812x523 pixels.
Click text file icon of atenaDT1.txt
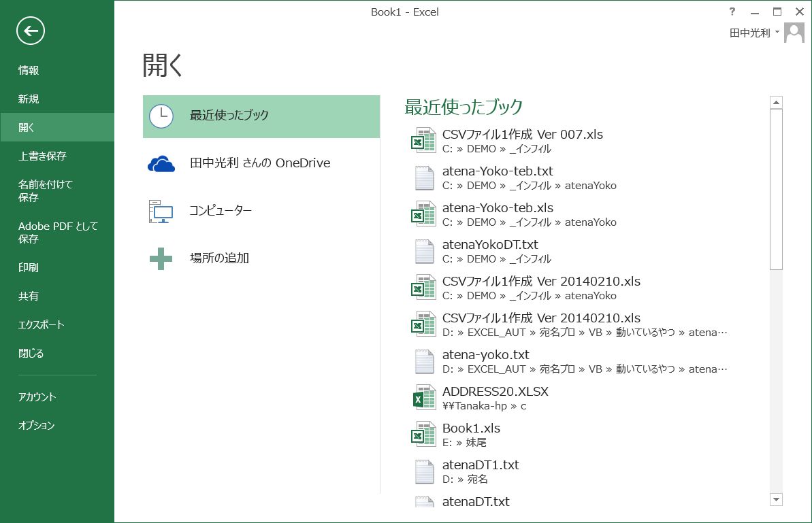(x=425, y=471)
